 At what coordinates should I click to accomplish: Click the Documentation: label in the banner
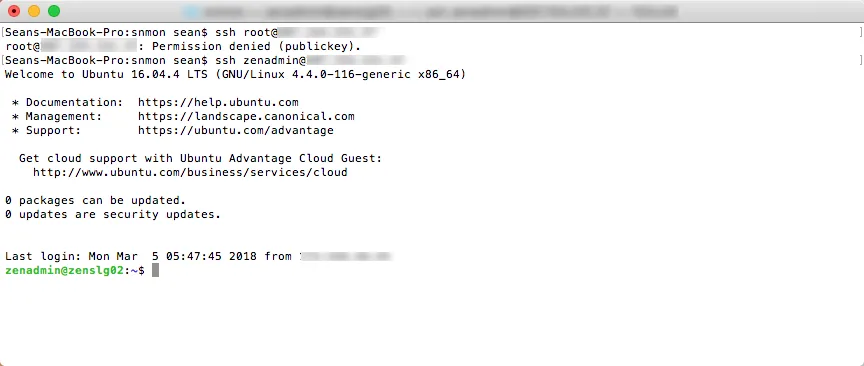pos(74,103)
